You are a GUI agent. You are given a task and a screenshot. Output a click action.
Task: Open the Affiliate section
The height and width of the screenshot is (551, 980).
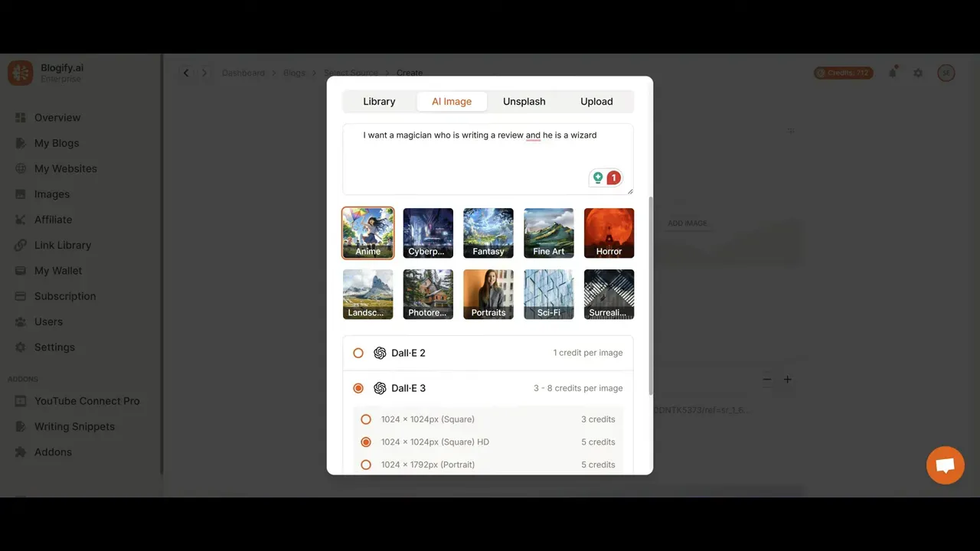click(x=54, y=220)
